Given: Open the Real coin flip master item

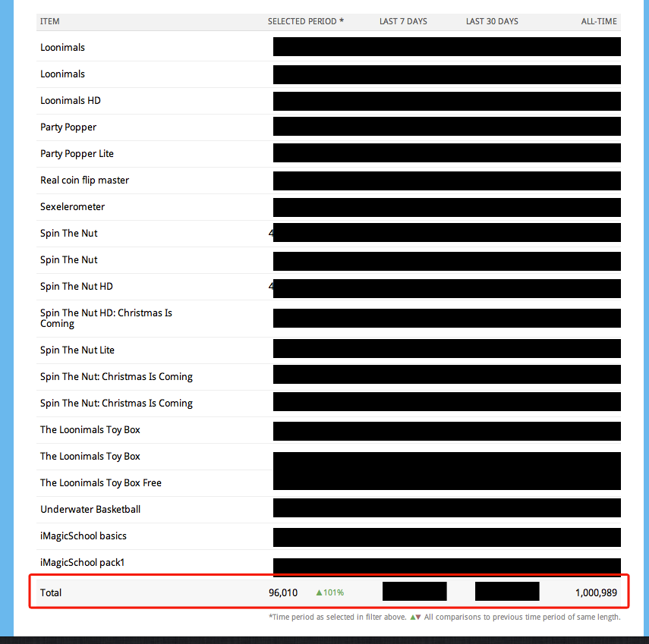Looking at the screenshot, I should pos(84,181).
